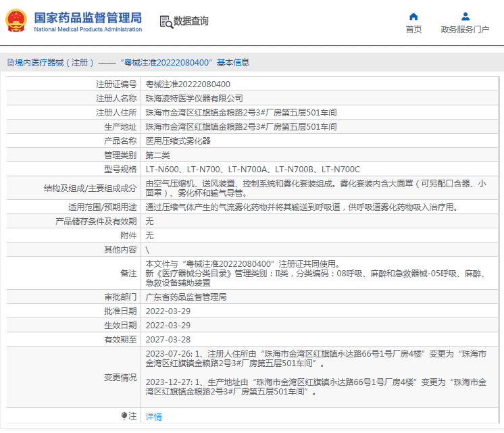Go to 首页 text link
The width and height of the screenshot is (504, 433).
413,30
